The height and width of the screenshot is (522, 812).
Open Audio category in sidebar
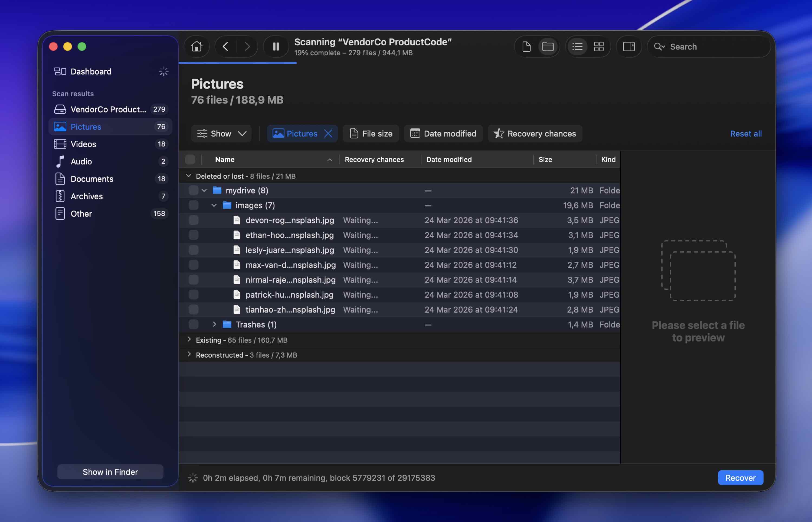110,161
